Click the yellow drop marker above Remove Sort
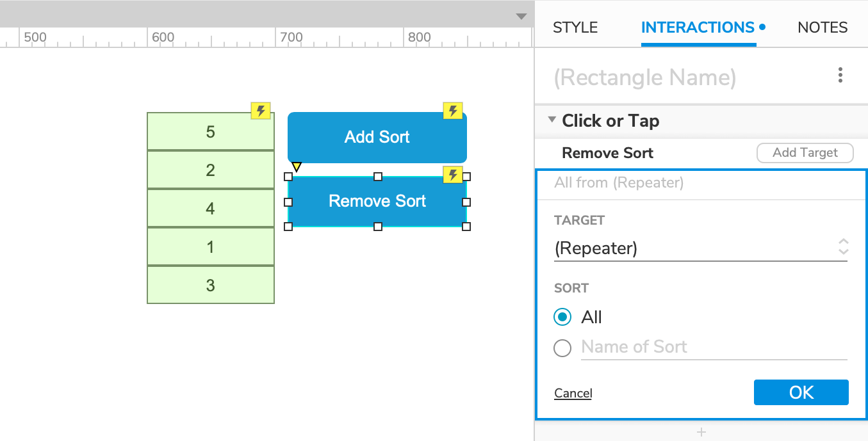 coord(297,166)
